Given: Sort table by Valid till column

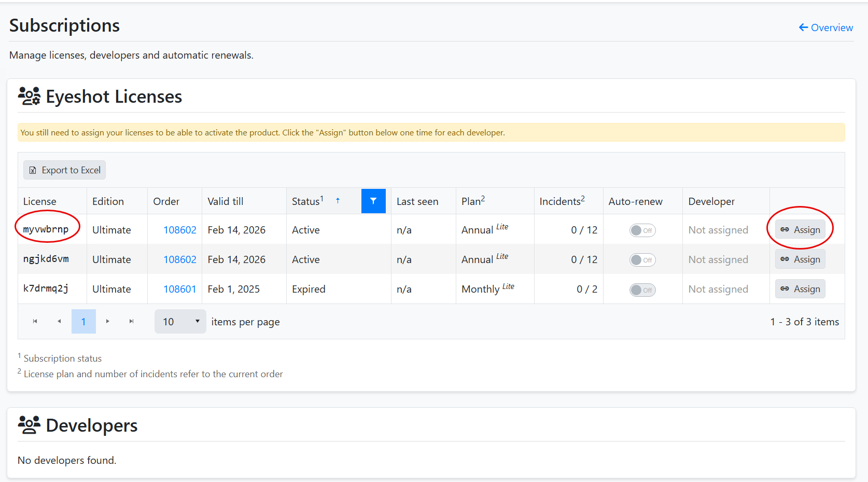Looking at the screenshot, I should tap(226, 201).
